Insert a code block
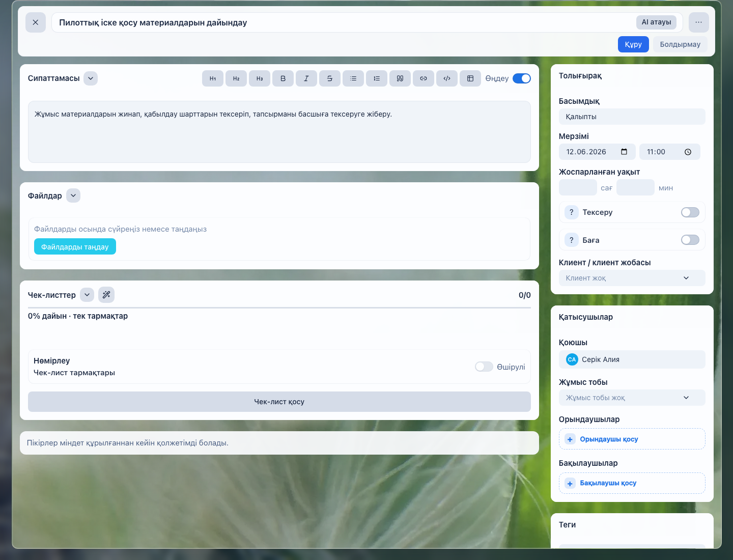This screenshot has height=560, width=733. coord(447,78)
